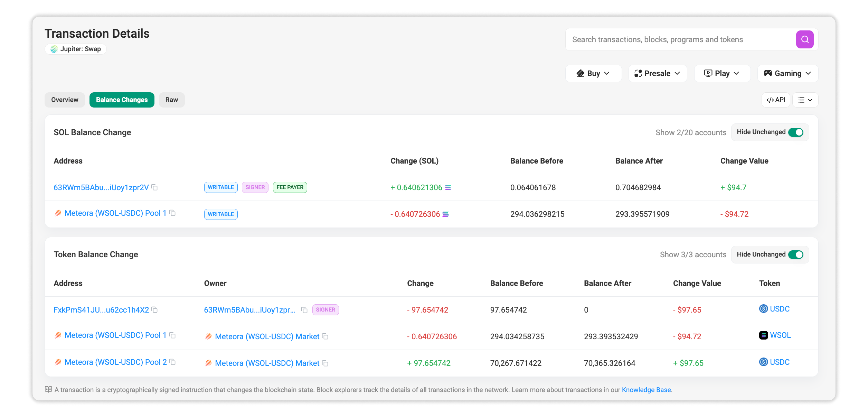Viewport: 868px width, 417px height.
Task: Open the FxkPmS41JU...u62cc1h4X2 address link
Action: [101, 310]
